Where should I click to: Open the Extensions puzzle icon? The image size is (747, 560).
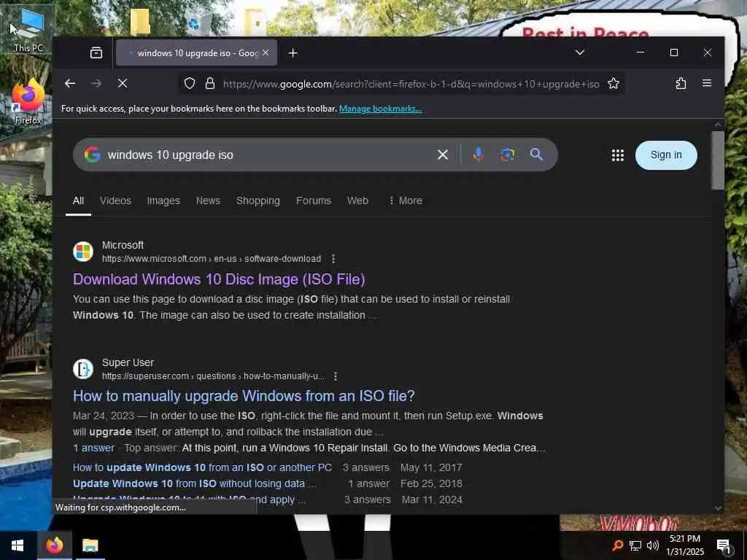tap(681, 83)
